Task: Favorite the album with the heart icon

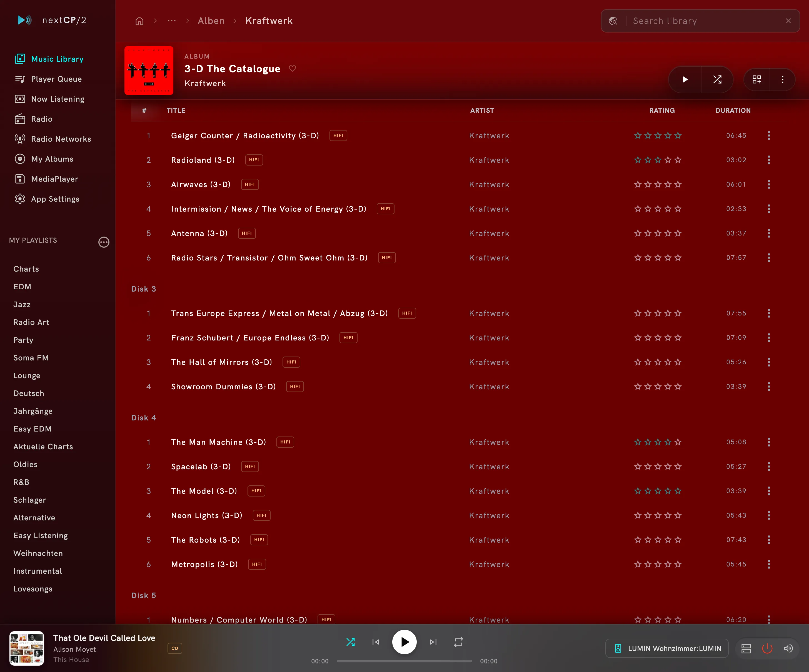Action: pos(292,69)
